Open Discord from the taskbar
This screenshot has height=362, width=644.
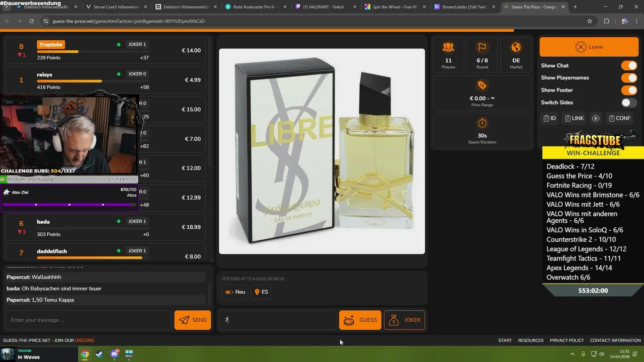coord(114,354)
